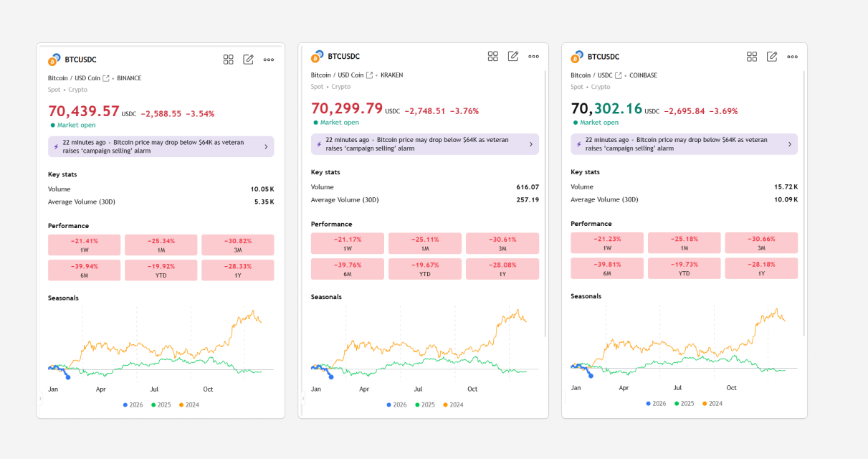Toggle the 2024 series in Coinbase seasonals legend
This screenshot has height=459, width=868.
(711, 403)
